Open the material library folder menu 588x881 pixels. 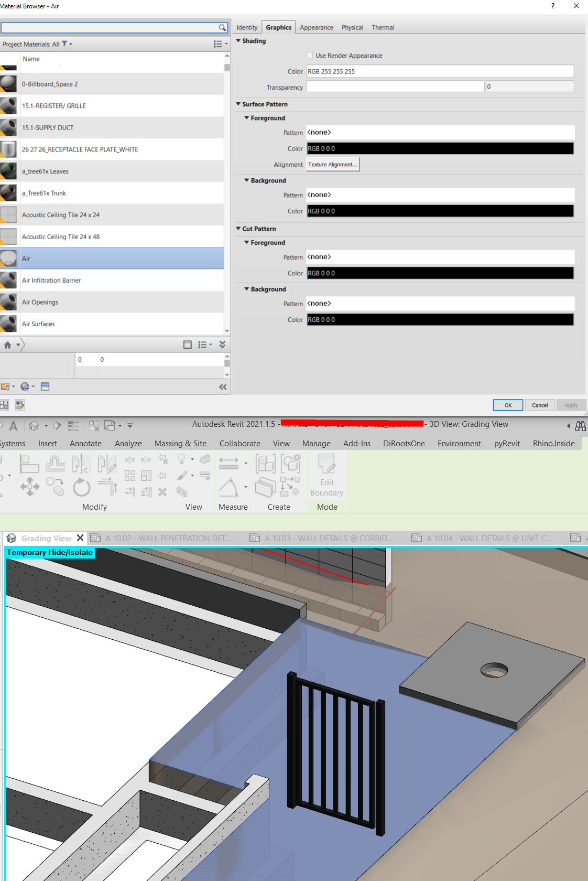[x=7, y=386]
